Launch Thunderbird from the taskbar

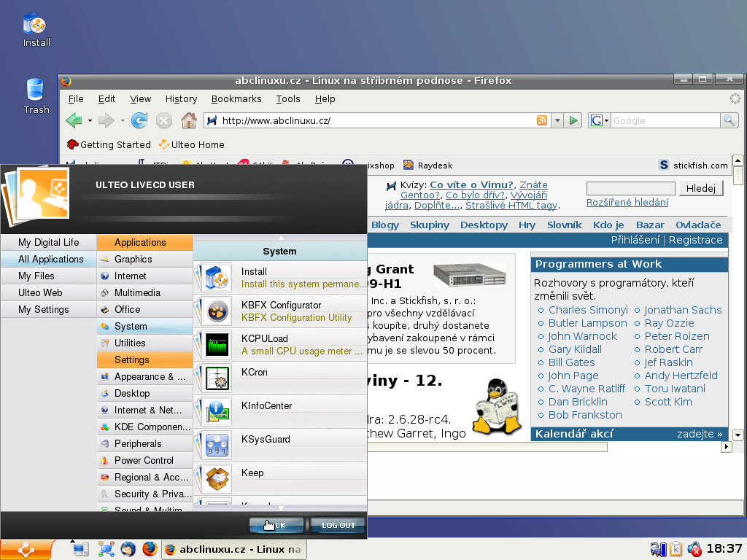(128, 549)
